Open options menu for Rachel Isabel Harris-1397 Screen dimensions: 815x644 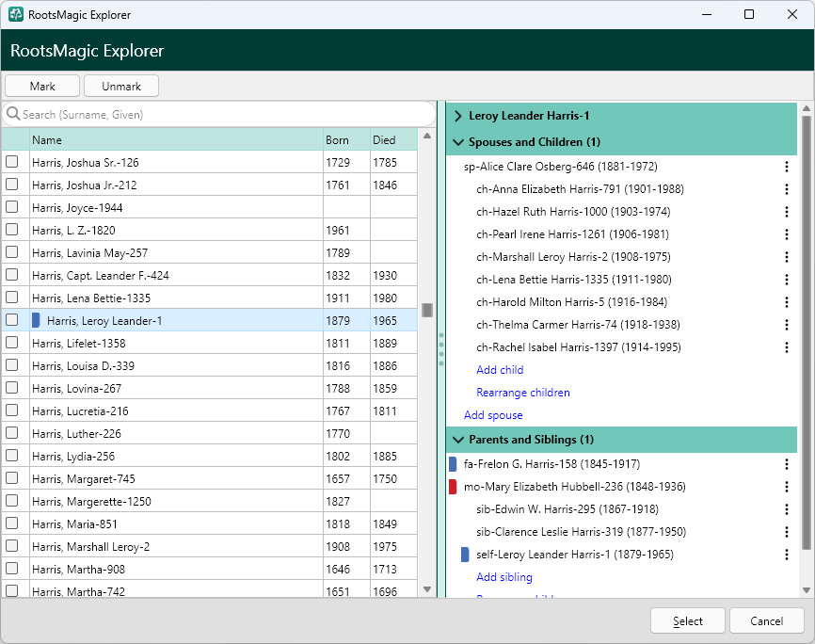787,347
